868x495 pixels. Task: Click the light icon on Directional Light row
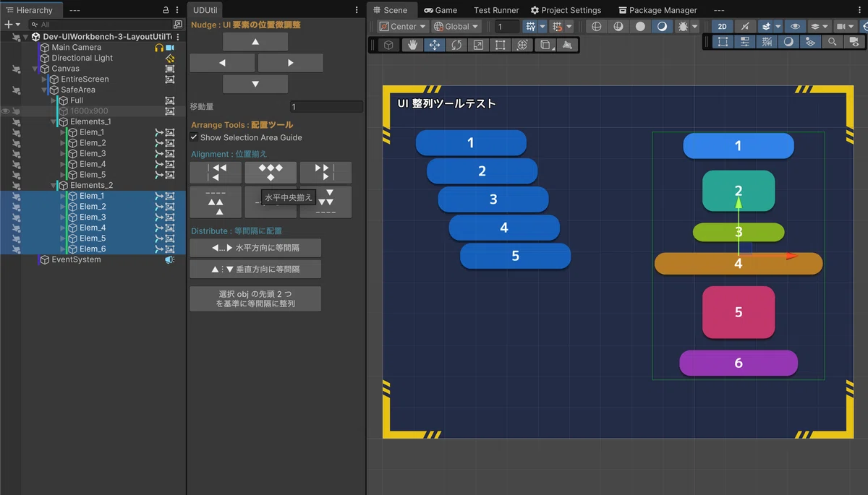[x=170, y=58]
